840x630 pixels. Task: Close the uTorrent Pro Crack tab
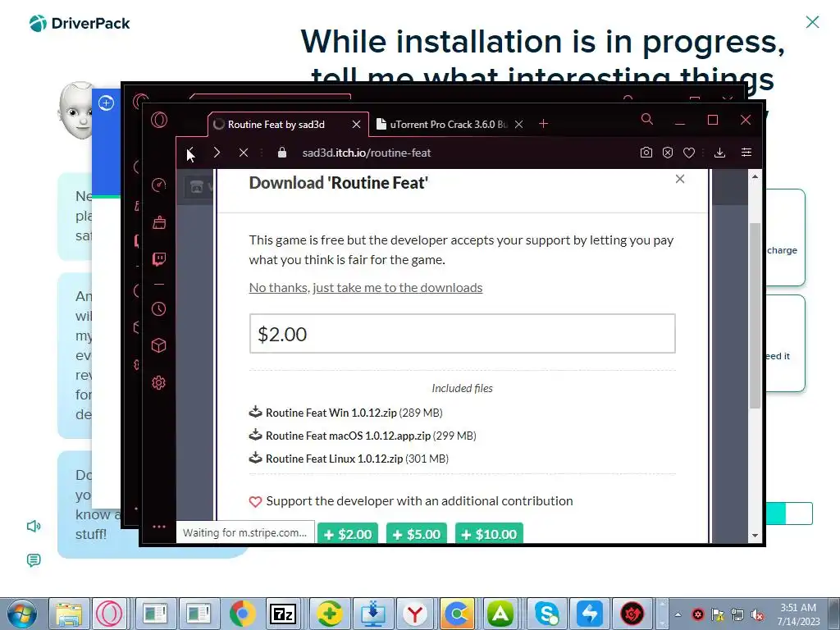pyautogui.click(x=518, y=125)
